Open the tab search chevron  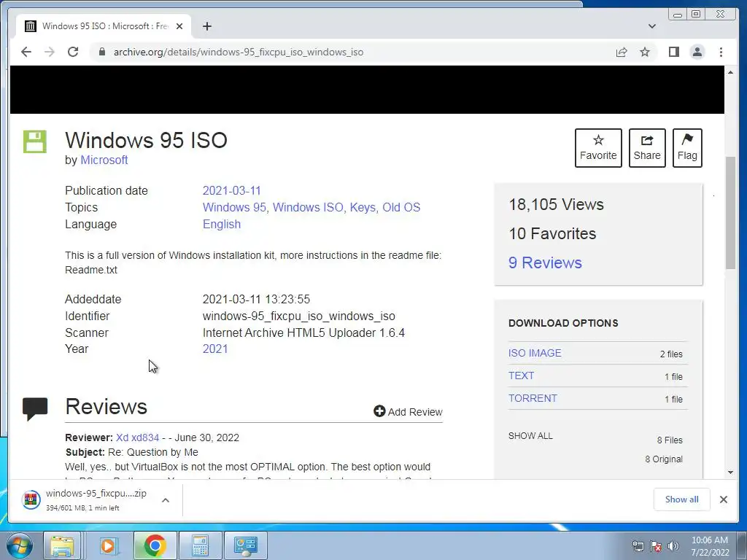click(x=651, y=26)
